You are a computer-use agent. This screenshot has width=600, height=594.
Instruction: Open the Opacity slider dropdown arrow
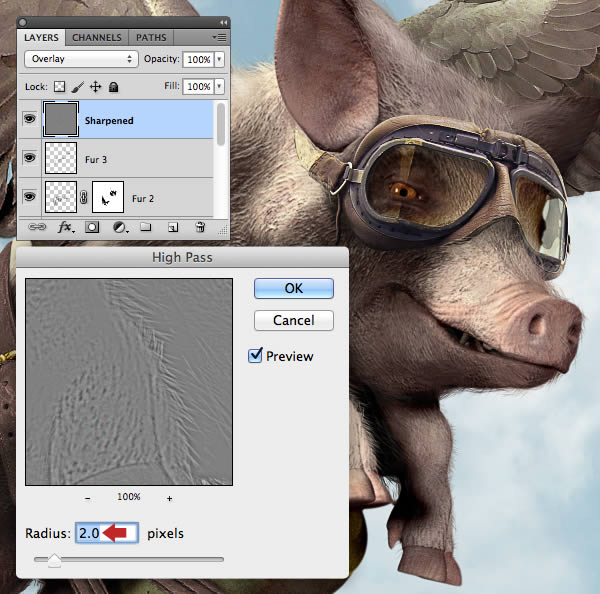pos(219,59)
